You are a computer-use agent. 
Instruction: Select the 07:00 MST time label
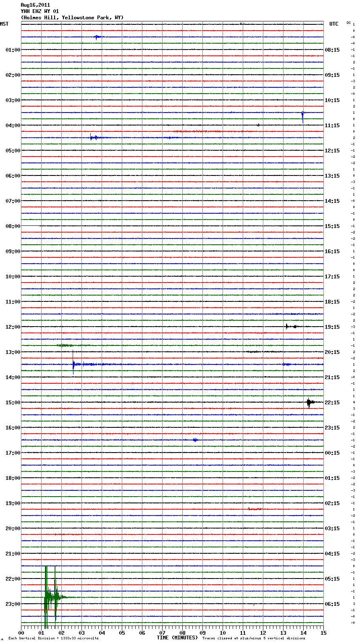[13, 201]
